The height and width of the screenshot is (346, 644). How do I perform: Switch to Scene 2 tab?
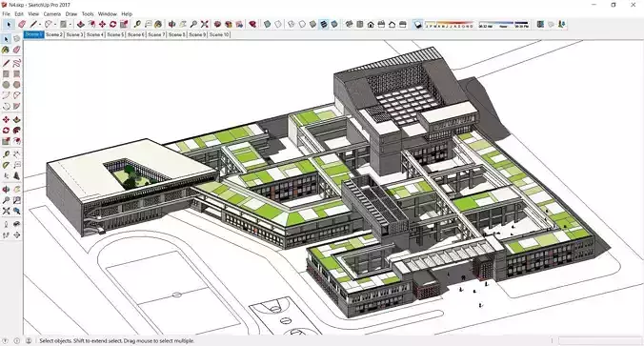coord(54,34)
